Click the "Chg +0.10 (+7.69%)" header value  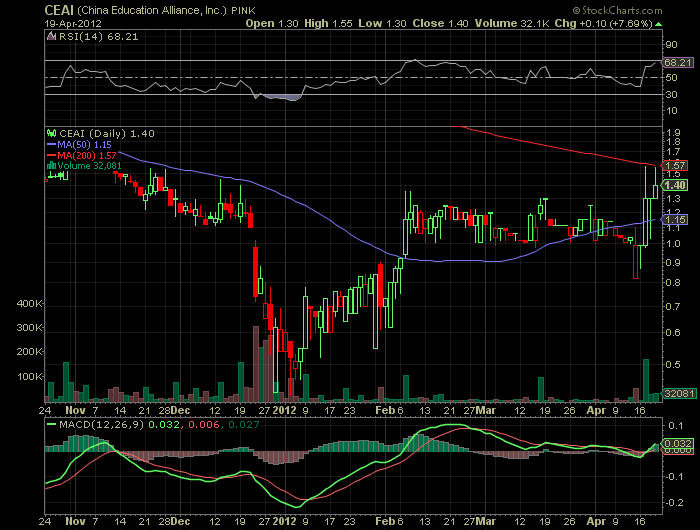point(604,24)
